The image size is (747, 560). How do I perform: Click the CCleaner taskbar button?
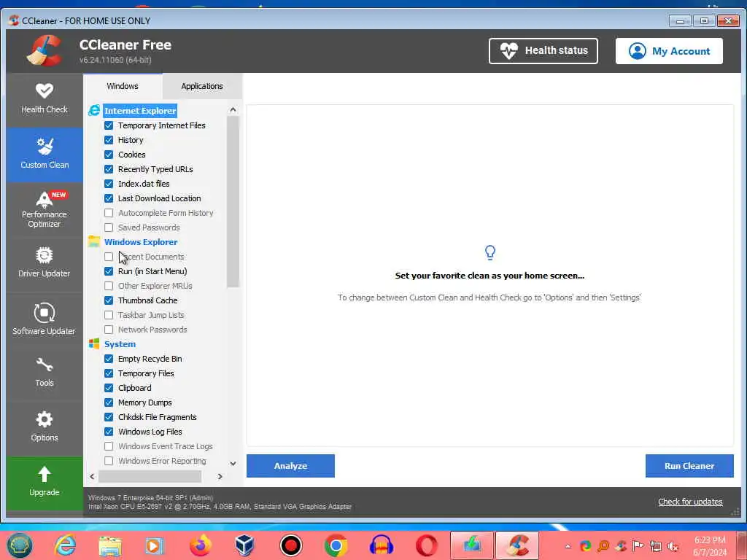tap(517, 545)
